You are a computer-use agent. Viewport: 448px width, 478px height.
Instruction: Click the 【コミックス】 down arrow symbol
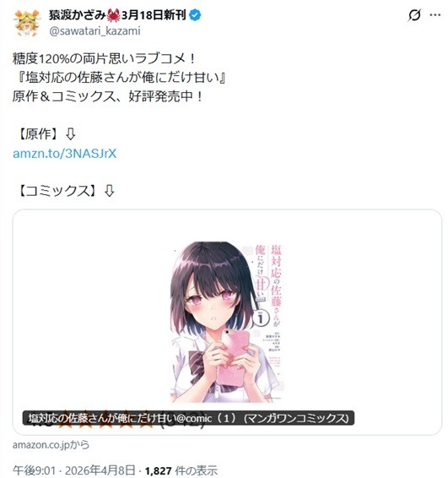coord(110,191)
